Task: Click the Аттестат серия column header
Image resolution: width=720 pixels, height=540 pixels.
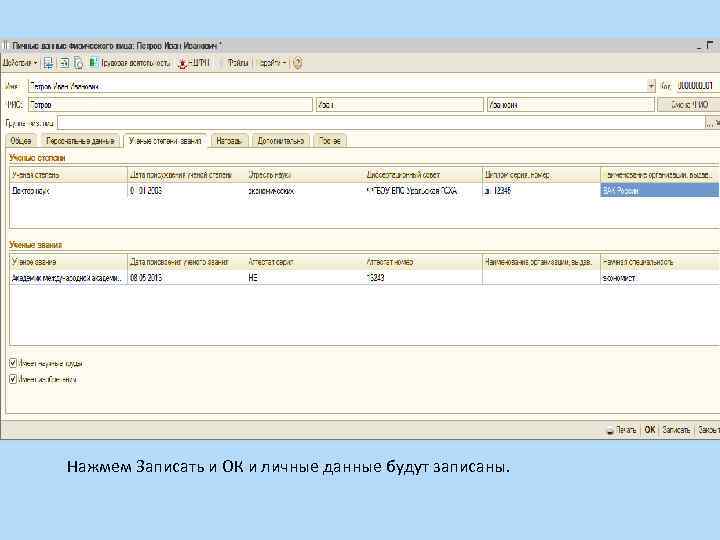Action: (x=305, y=262)
